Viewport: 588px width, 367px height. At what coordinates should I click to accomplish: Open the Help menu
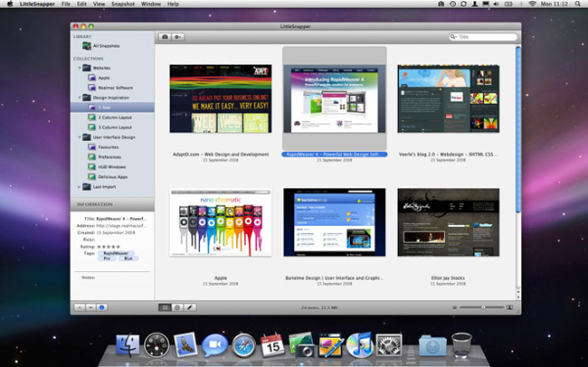(173, 5)
